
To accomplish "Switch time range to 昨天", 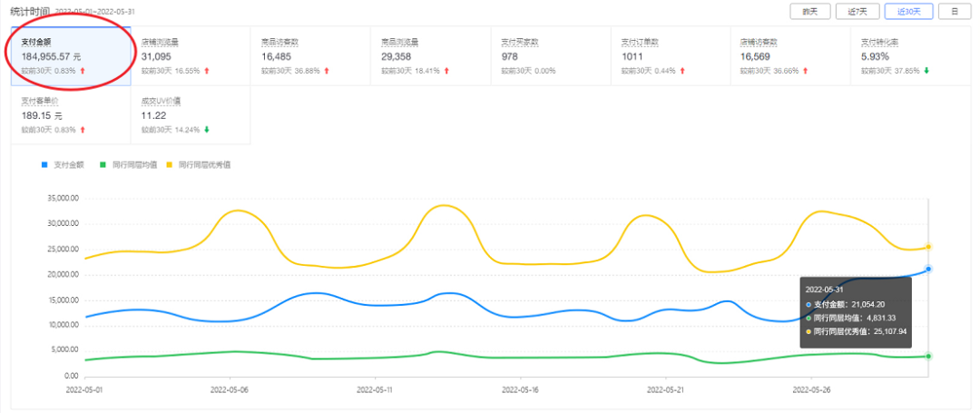I will tap(810, 11).
